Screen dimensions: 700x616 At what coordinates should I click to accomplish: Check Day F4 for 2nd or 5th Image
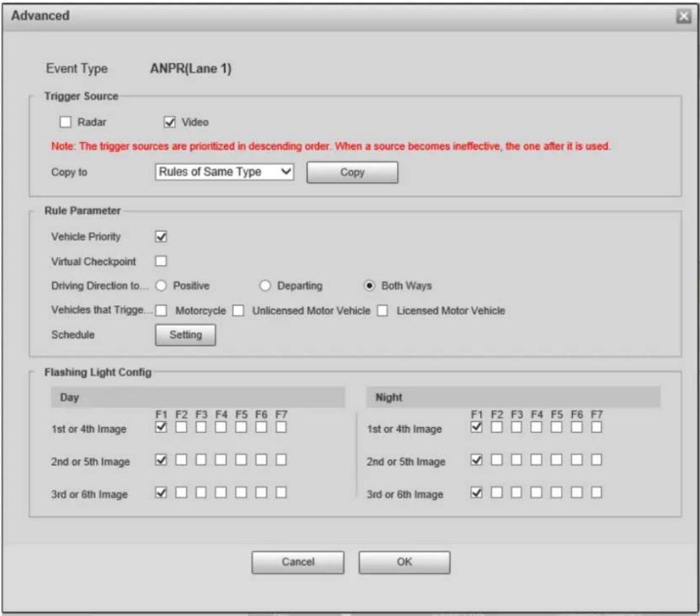221,460
